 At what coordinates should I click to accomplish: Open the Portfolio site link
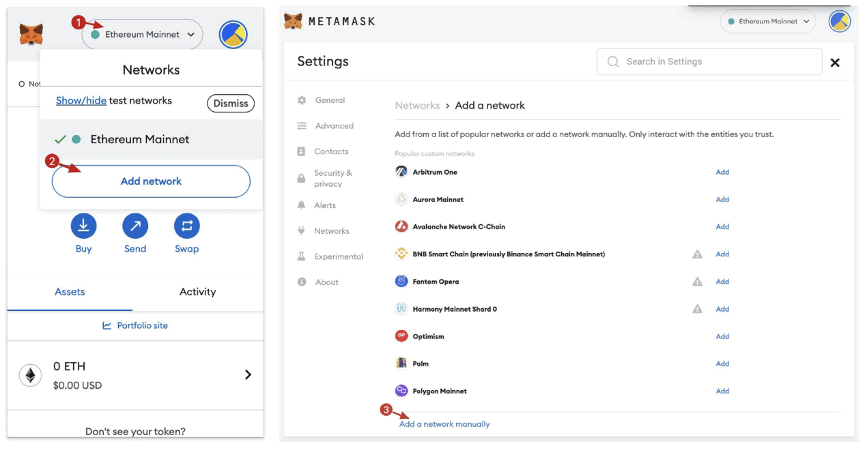[135, 325]
